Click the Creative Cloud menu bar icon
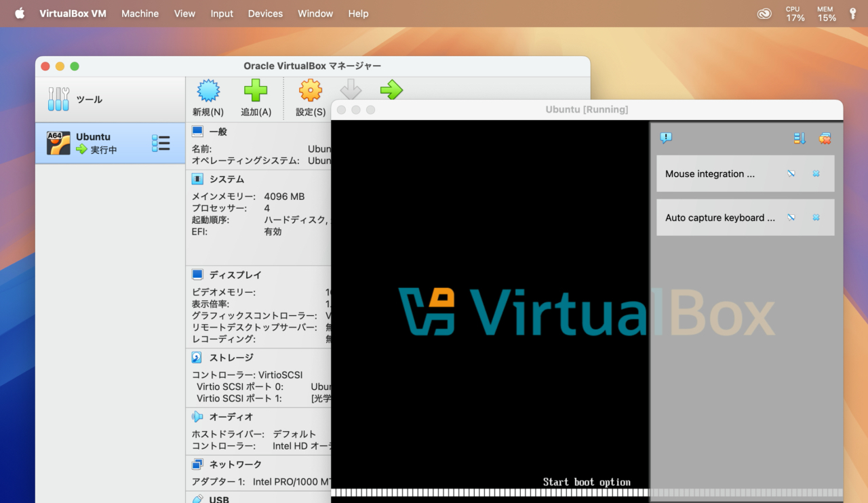The image size is (868, 503). 764,14
